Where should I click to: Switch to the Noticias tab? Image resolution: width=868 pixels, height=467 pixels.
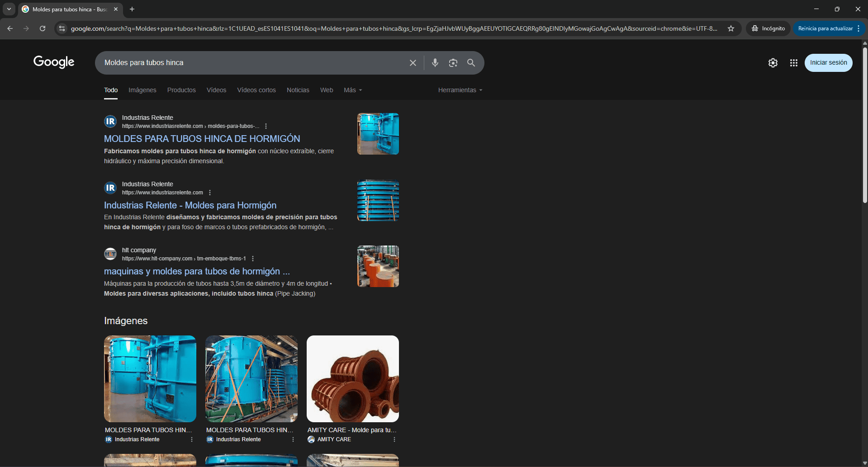[x=298, y=90]
